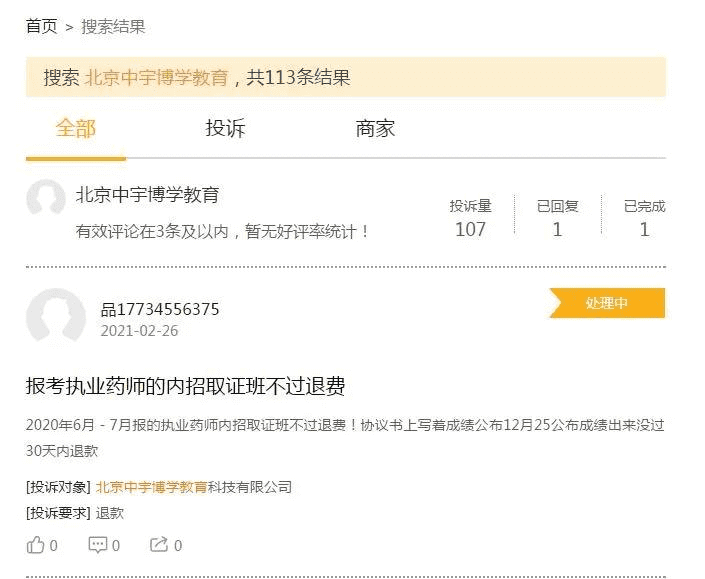Open 北京中宇博学教育科技有限公司 complaint target link
705x579 pixels.
point(194,487)
